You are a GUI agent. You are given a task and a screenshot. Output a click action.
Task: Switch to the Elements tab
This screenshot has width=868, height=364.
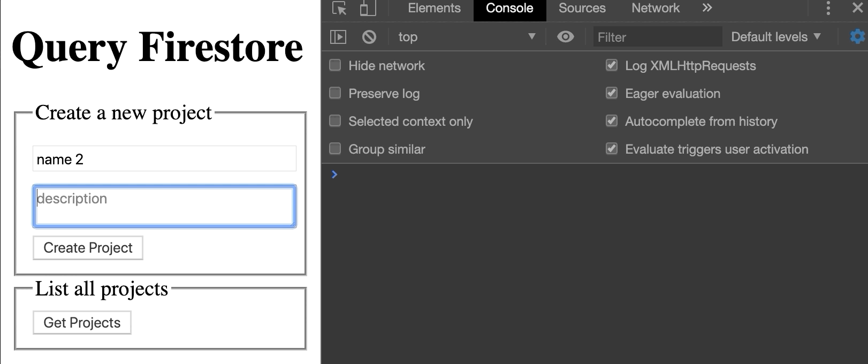434,8
